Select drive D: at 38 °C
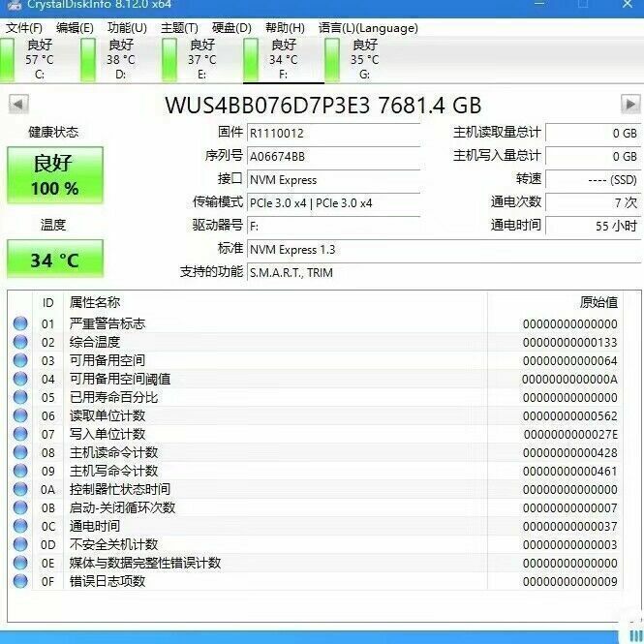Screen dimensions: 644x644 coord(121,59)
